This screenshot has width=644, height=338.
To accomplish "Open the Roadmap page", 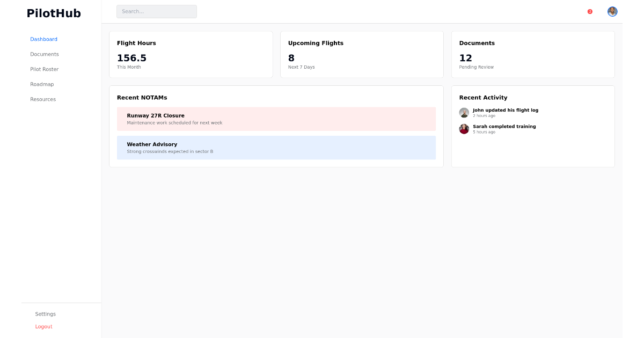I will (x=42, y=84).
